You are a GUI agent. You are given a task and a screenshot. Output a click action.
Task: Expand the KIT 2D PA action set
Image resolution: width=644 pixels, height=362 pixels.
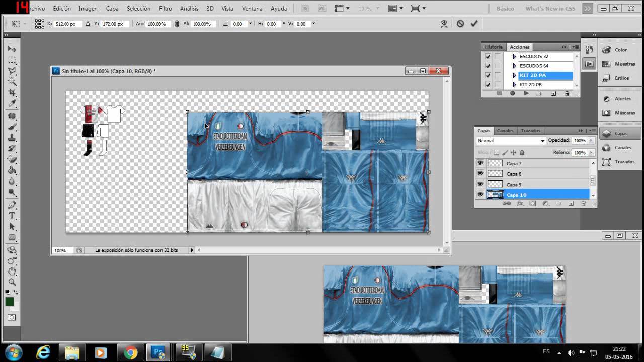click(514, 75)
